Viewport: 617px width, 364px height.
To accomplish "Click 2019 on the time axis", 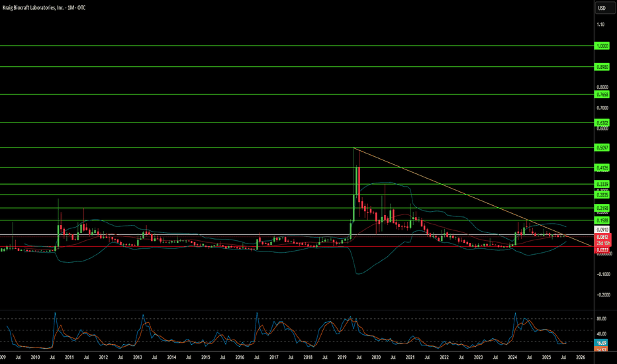I will [x=342, y=357].
